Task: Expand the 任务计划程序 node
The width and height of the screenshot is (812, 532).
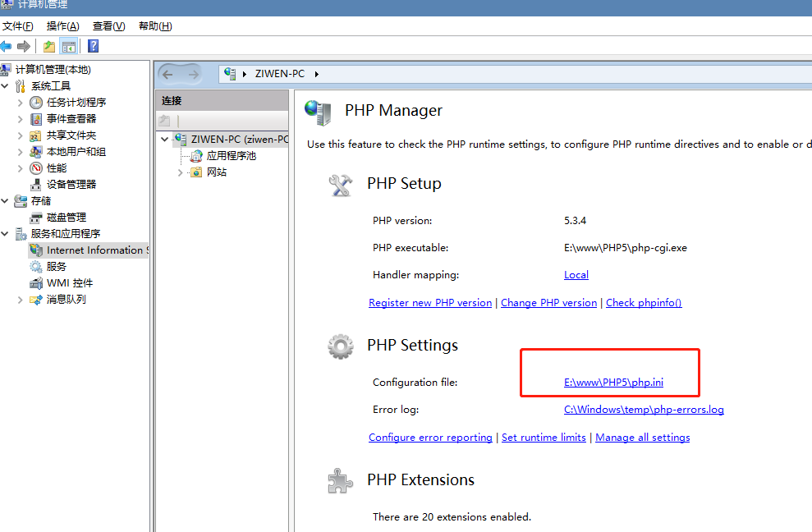Action: pos(21,102)
